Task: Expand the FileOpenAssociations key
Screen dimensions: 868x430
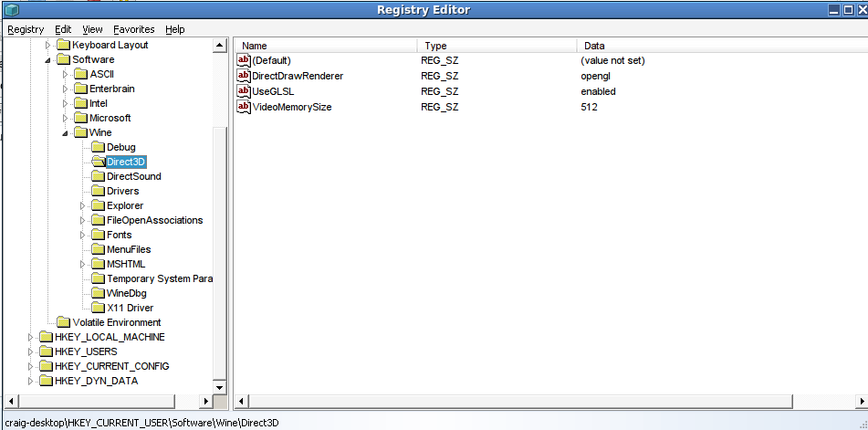Action: (x=83, y=220)
